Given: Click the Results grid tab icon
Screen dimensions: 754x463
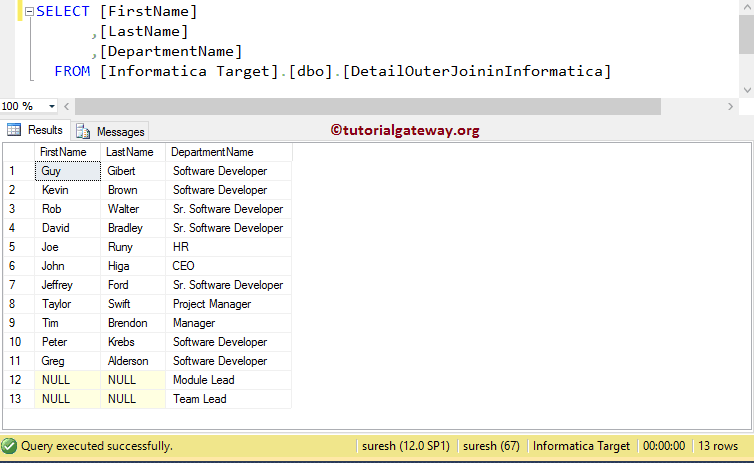Looking at the screenshot, I should point(15,130).
